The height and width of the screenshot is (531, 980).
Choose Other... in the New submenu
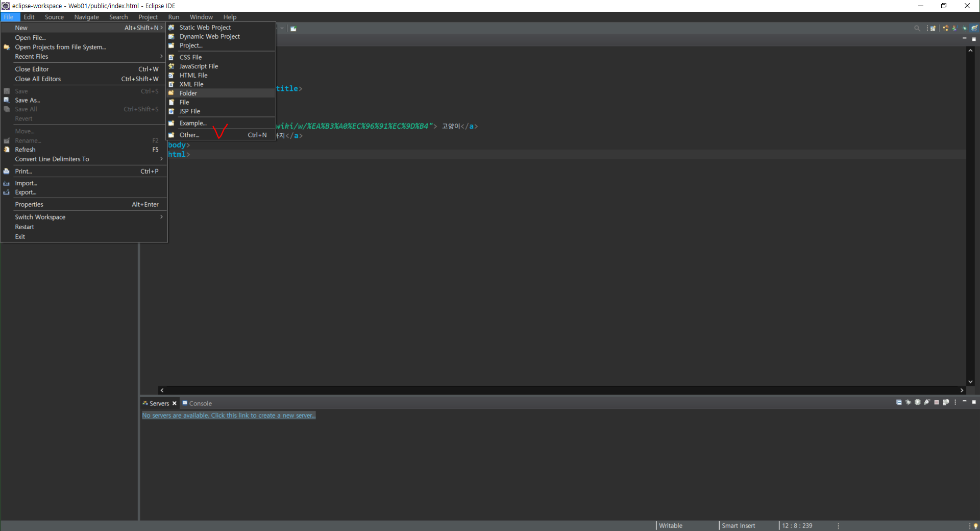click(221, 135)
